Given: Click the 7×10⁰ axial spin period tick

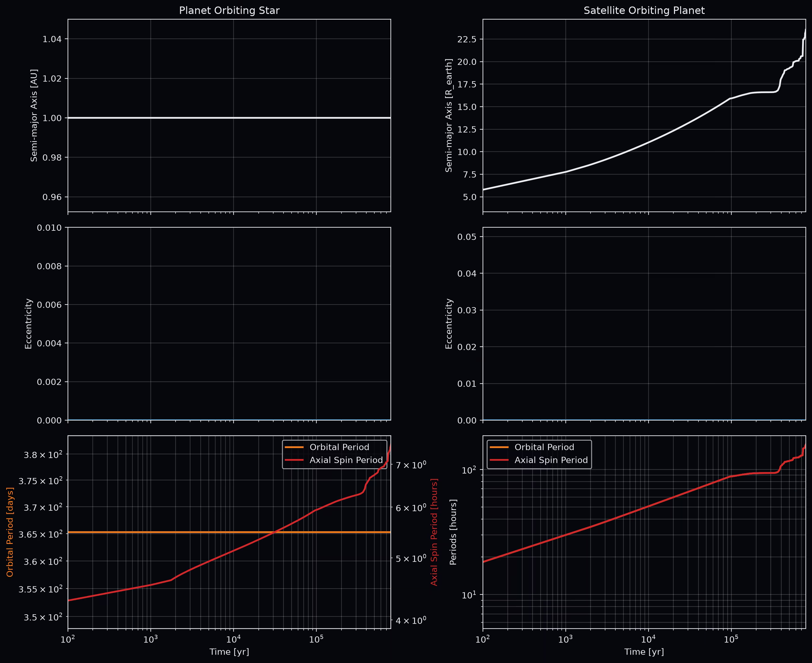Looking at the screenshot, I should [411, 465].
